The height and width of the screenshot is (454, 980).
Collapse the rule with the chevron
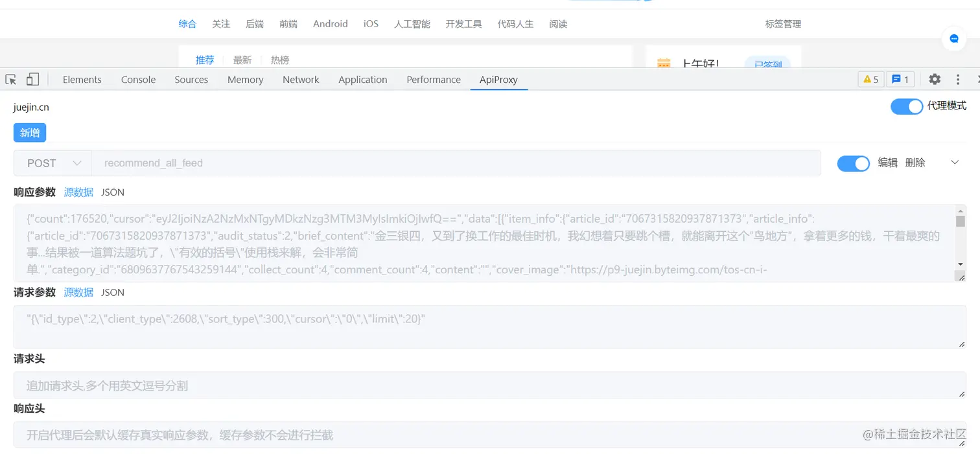click(954, 163)
